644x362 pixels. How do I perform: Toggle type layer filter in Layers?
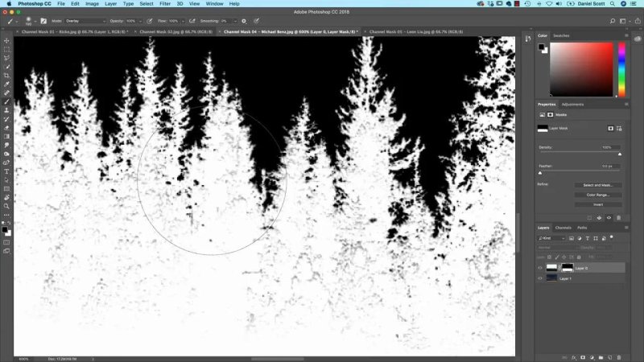click(588, 238)
